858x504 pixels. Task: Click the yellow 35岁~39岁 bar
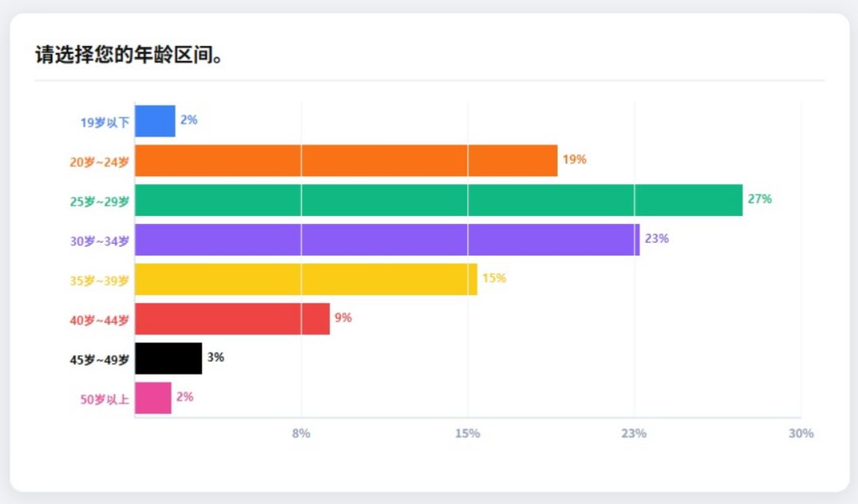coord(306,279)
